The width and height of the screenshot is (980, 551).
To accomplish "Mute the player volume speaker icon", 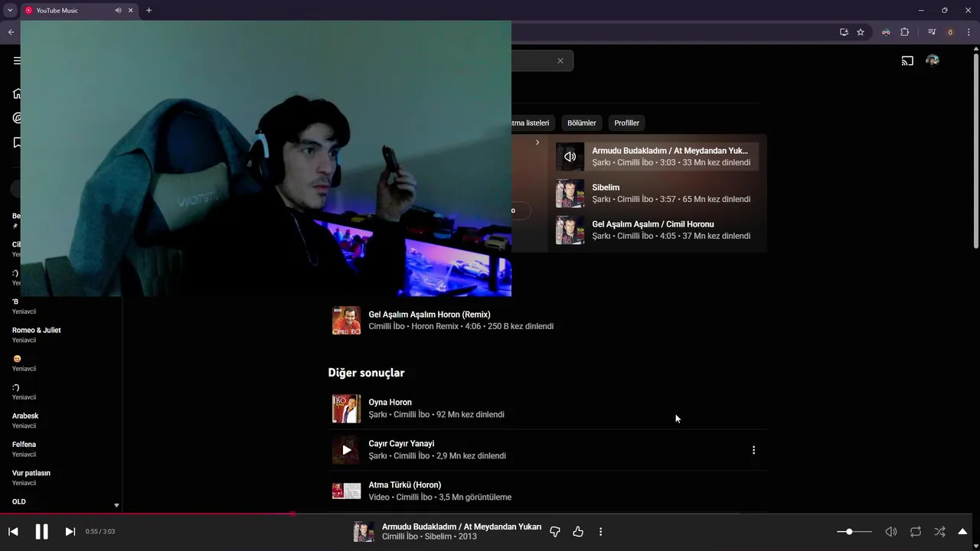I will (x=890, y=531).
